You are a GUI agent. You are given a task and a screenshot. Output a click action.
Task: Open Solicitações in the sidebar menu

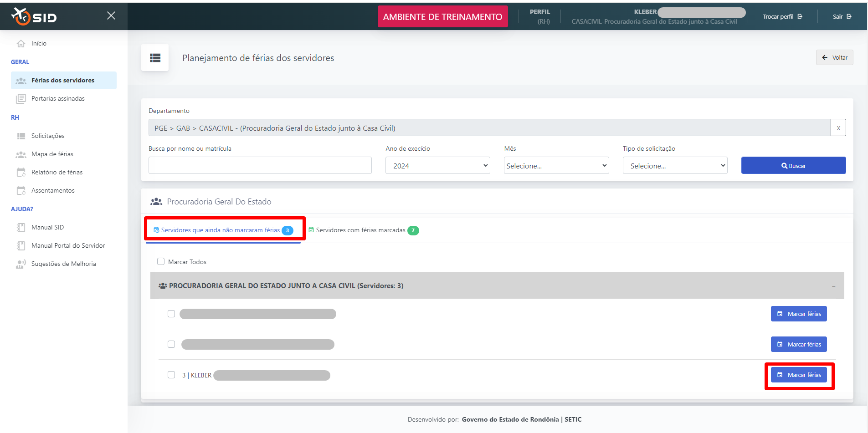[x=48, y=136]
